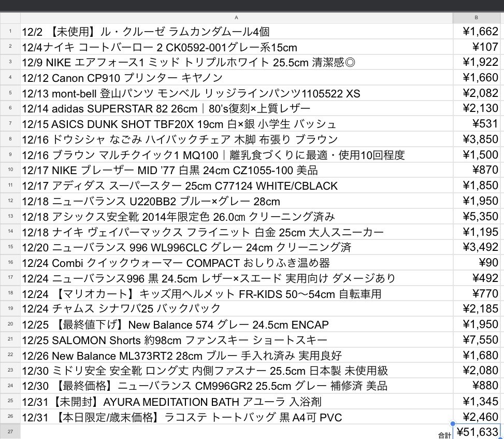Select price cell ¥5,350
504x439 pixels.
tap(477, 217)
